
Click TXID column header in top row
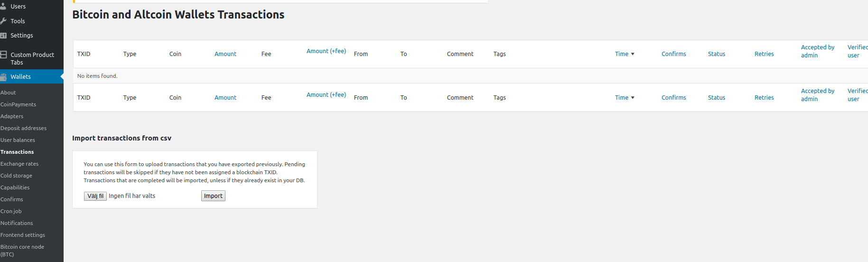click(84, 54)
